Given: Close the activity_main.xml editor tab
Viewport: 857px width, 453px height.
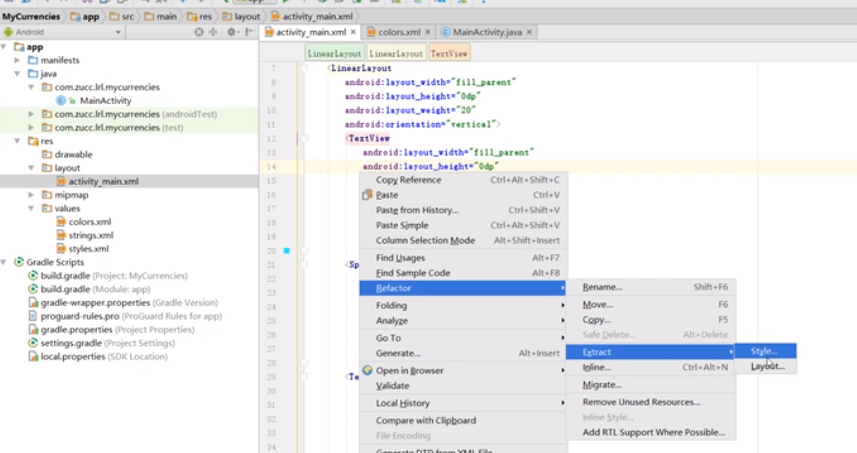Looking at the screenshot, I should [353, 32].
